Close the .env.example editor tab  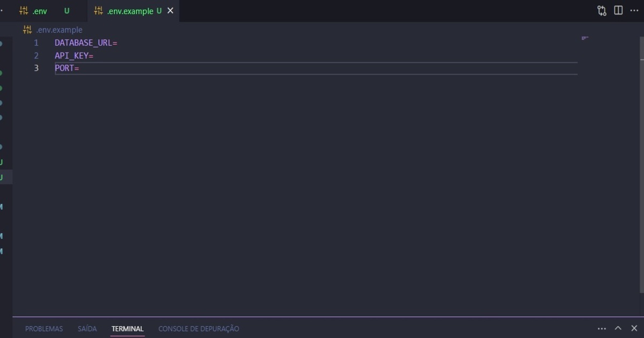click(x=170, y=11)
